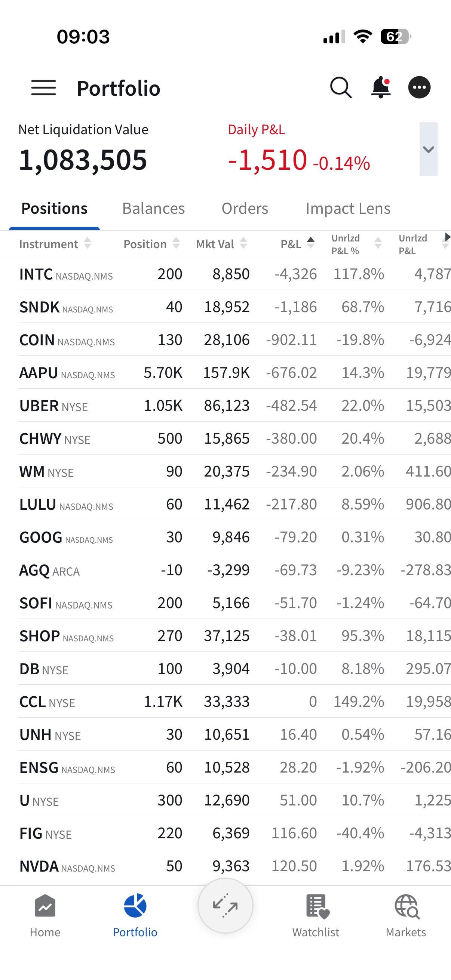The image size is (451, 980).
Task: Open the Watchlist icon
Action: (x=316, y=916)
